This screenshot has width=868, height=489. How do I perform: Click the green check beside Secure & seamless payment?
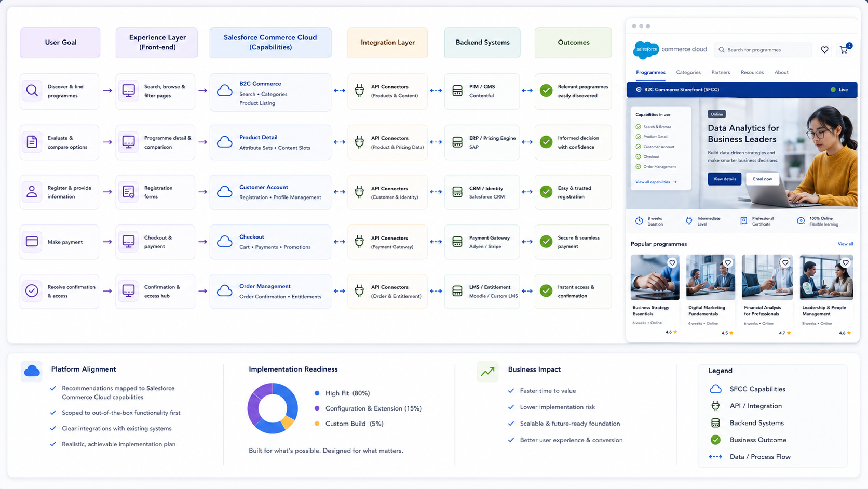[x=546, y=242]
